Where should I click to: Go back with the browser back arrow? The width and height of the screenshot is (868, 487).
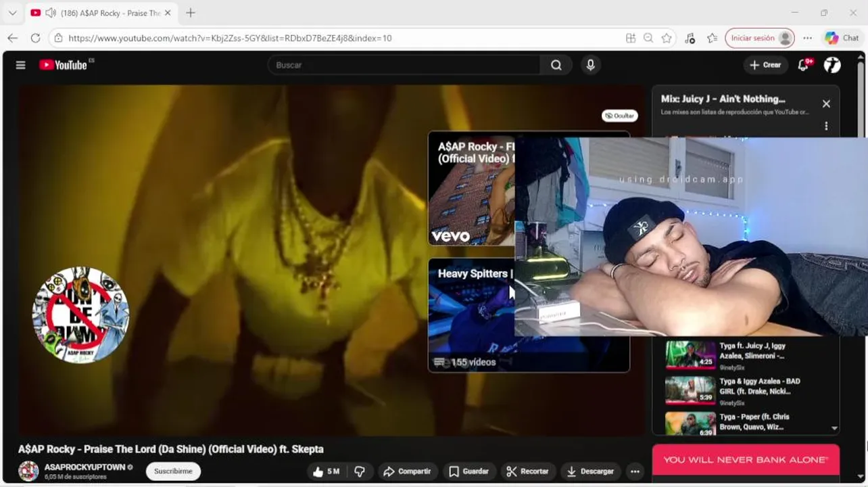click(12, 38)
